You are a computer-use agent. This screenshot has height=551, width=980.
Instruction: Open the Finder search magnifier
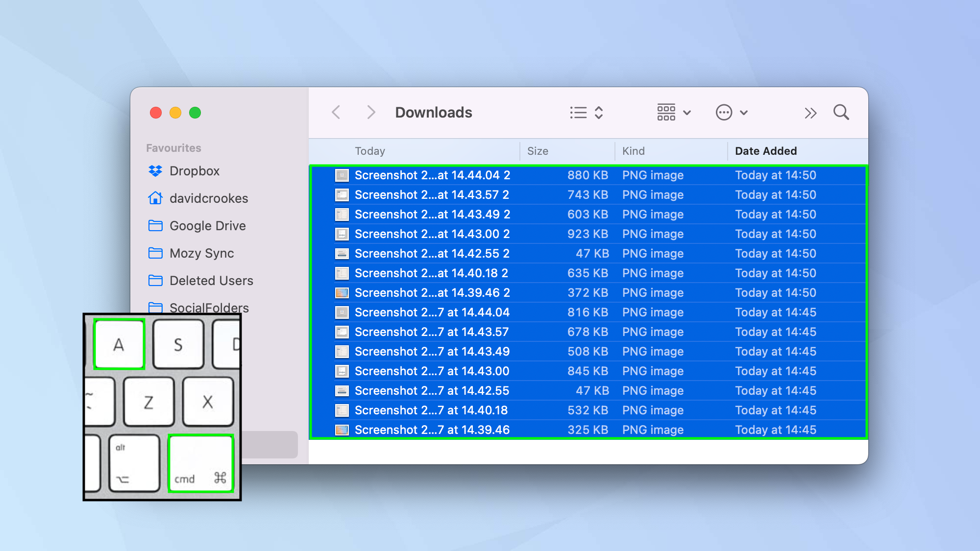point(841,113)
